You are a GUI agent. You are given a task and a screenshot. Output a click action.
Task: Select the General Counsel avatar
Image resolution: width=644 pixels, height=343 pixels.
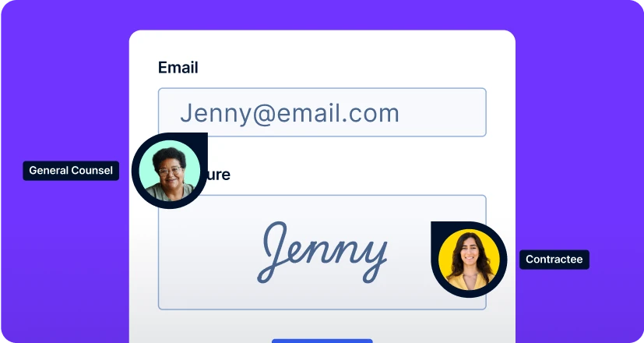(170, 170)
